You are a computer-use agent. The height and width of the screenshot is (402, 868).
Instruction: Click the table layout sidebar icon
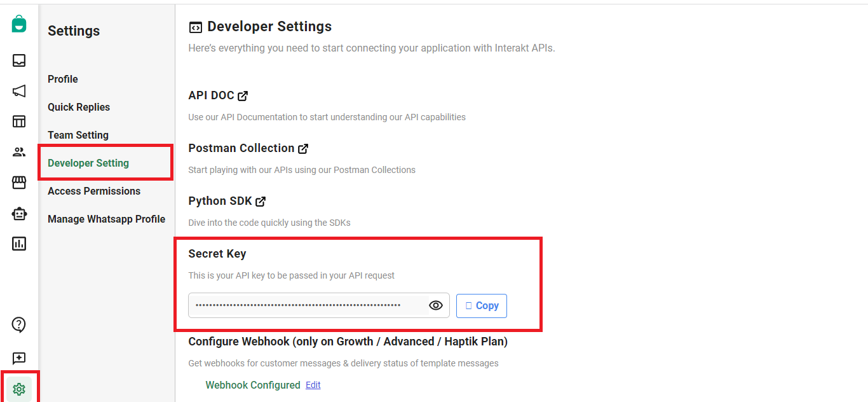point(19,121)
